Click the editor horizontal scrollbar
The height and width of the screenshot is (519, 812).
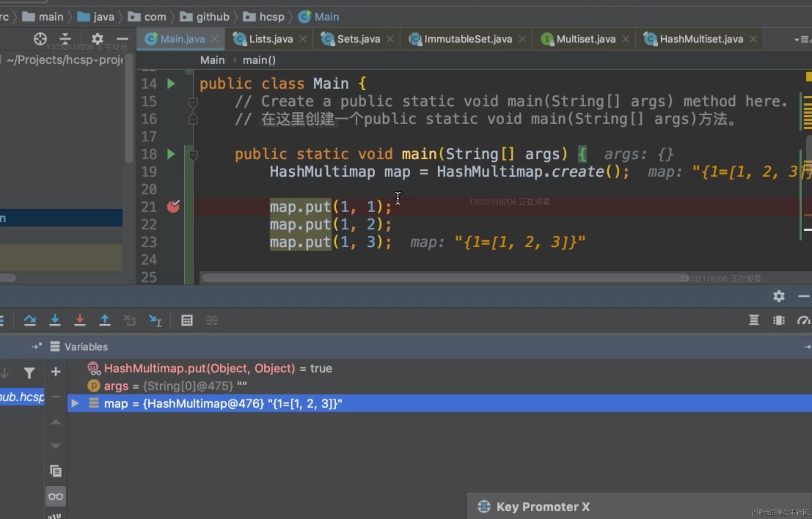[x=440, y=278]
